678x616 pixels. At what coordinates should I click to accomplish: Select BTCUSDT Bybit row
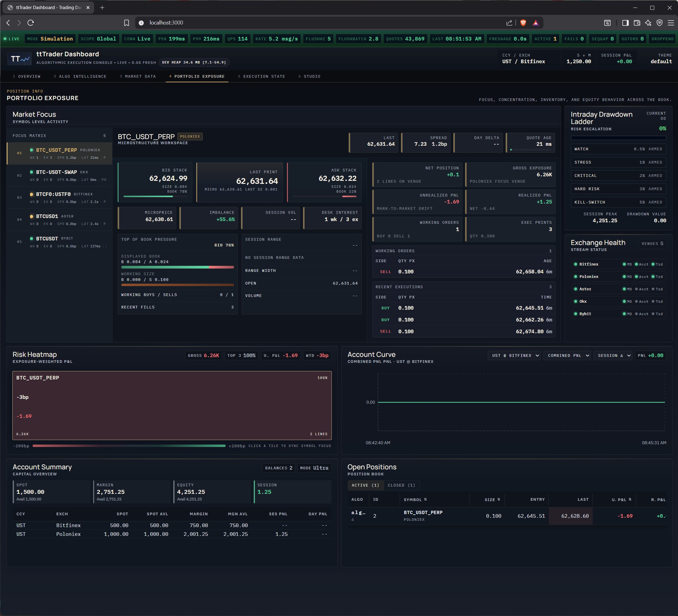point(60,242)
